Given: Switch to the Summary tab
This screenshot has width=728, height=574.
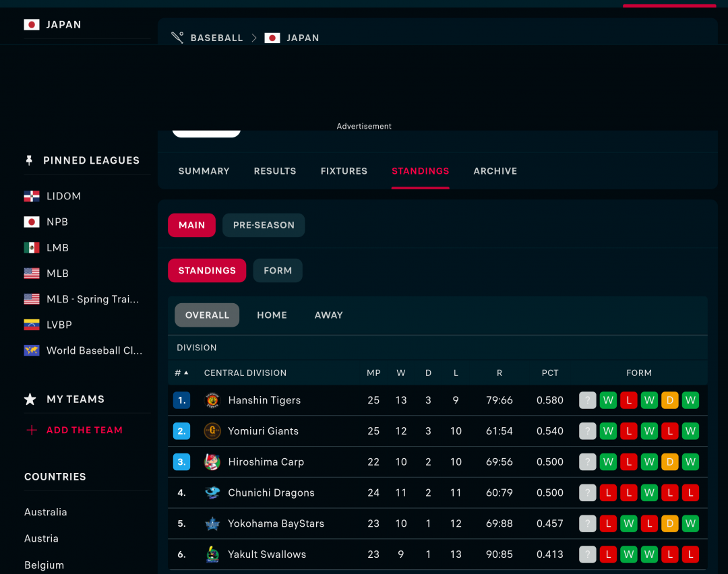Looking at the screenshot, I should [x=204, y=171].
